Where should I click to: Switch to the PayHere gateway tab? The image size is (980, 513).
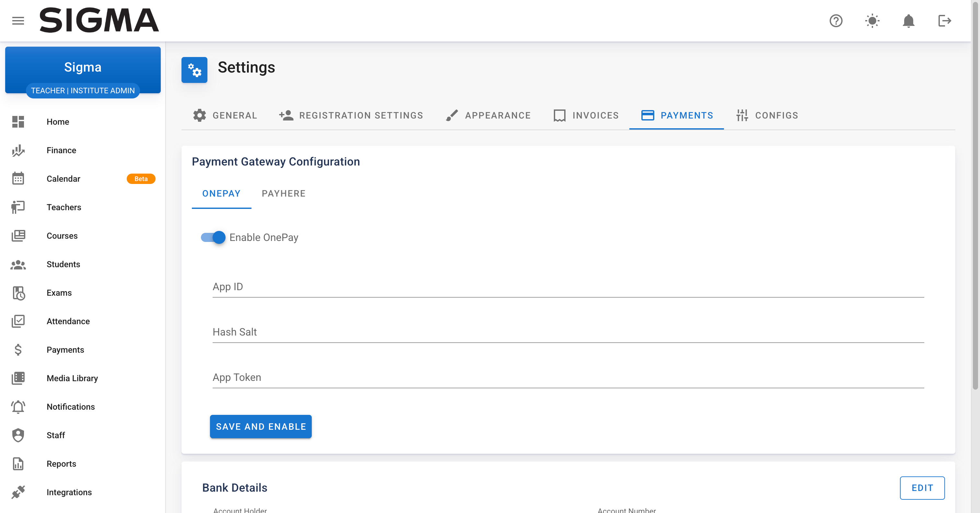(284, 194)
